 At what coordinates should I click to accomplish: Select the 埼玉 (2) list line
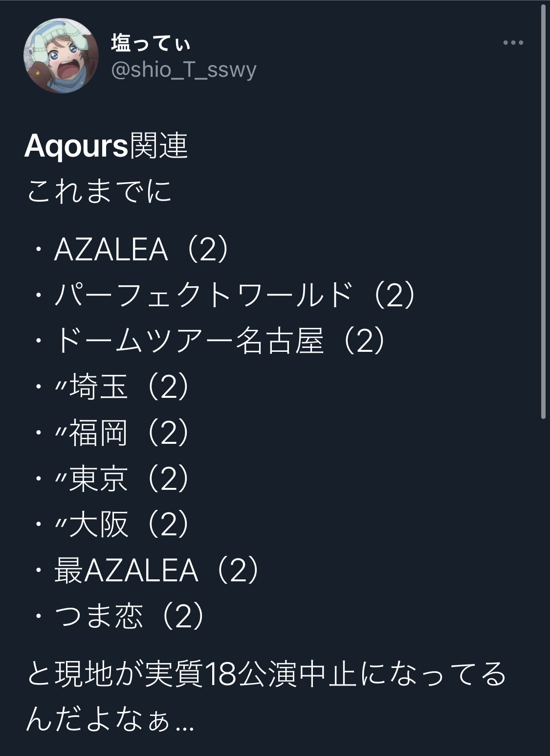click(111, 387)
